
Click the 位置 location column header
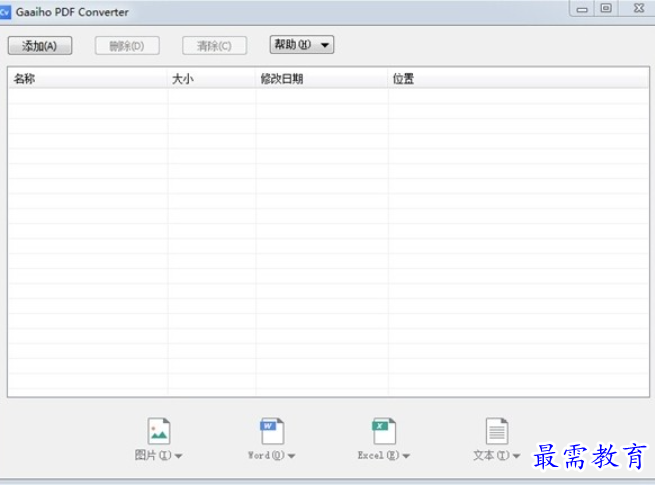pos(518,79)
